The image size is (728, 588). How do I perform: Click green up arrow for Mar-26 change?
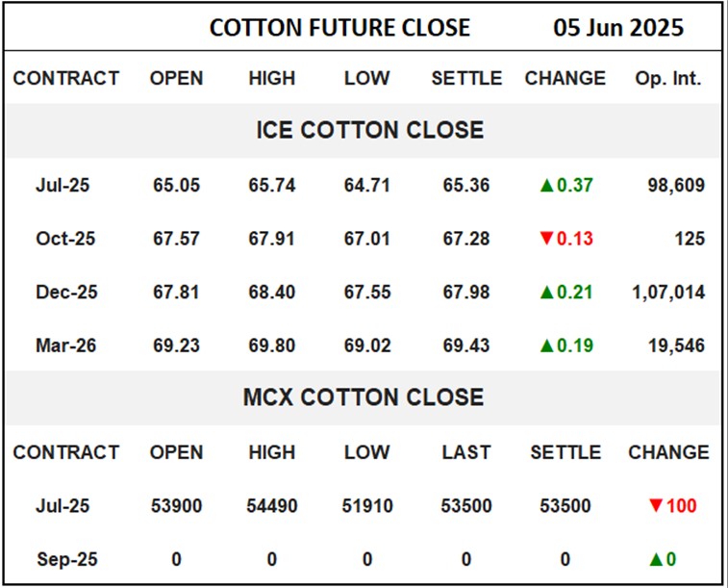coord(546,345)
